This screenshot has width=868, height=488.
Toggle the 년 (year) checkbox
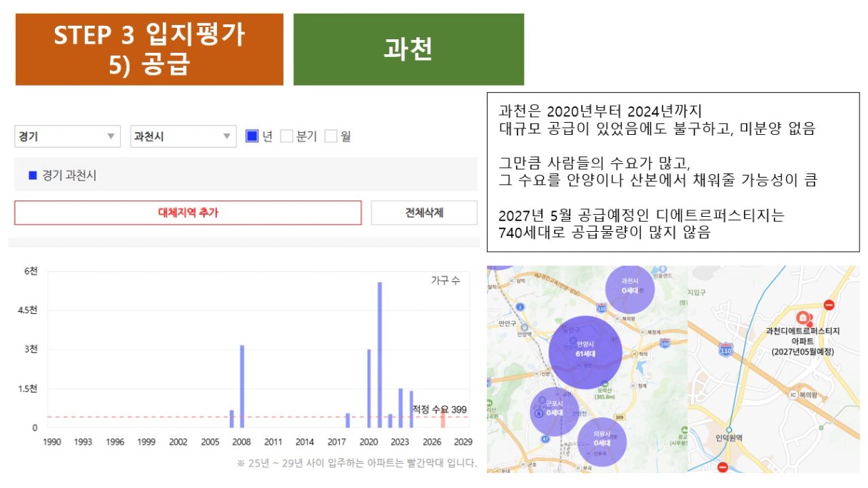251,136
